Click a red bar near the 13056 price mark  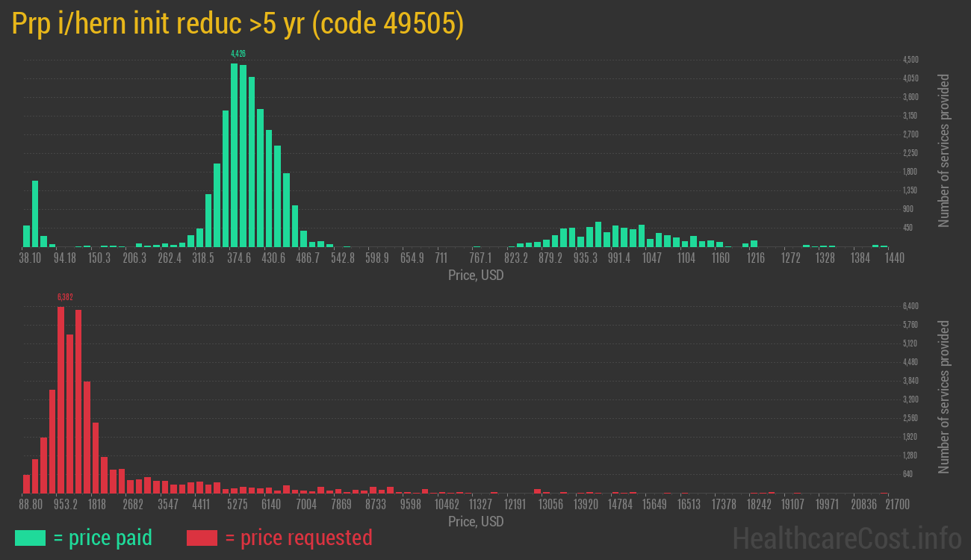click(x=536, y=491)
